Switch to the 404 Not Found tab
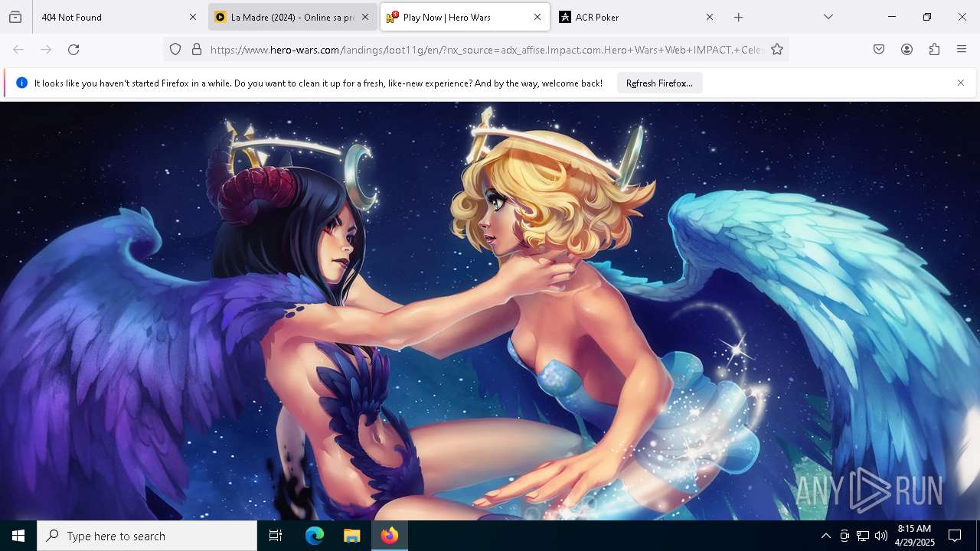 click(119, 17)
